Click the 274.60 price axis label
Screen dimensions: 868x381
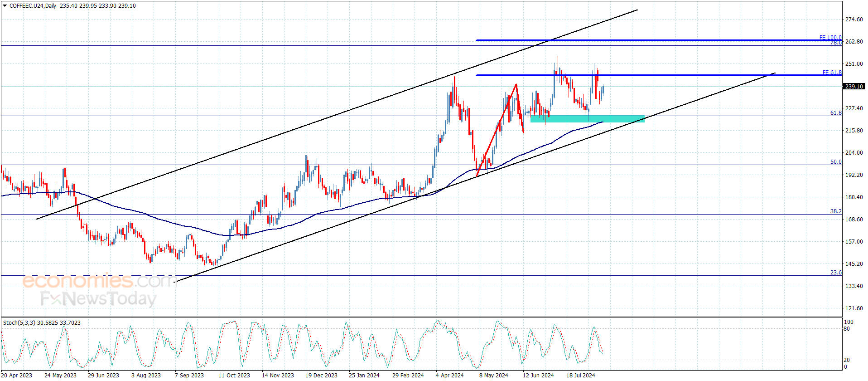tap(854, 20)
